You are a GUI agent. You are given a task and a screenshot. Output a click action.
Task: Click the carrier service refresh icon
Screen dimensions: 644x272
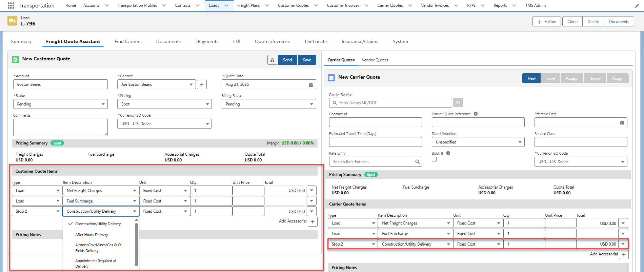tap(458, 102)
